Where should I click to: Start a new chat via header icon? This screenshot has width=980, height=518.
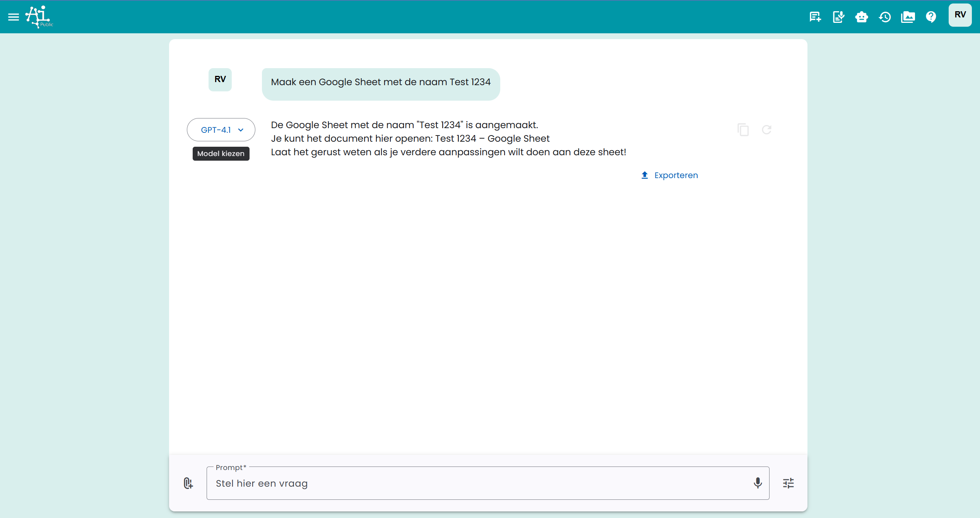point(815,17)
